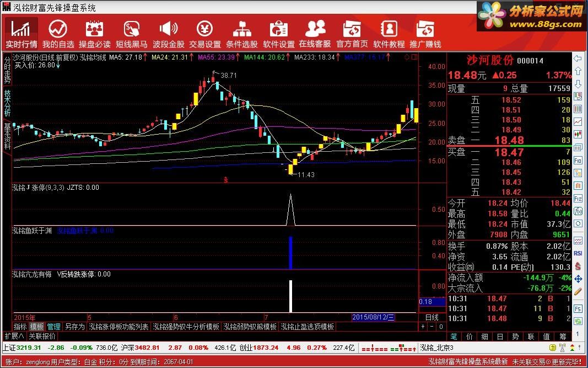Screen dimensions: 588x368
Task: Select the 笔 tab under trade list
Action: click(x=454, y=337)
